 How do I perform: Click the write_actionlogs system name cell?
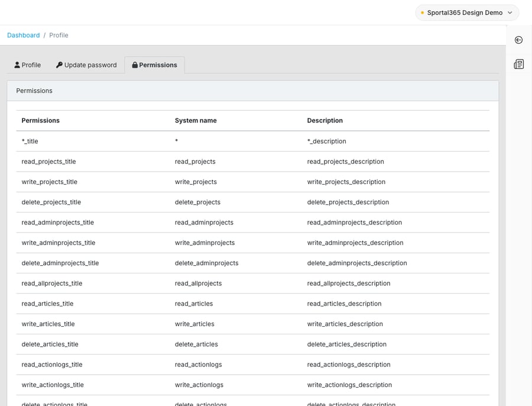[x=235, y=385]
